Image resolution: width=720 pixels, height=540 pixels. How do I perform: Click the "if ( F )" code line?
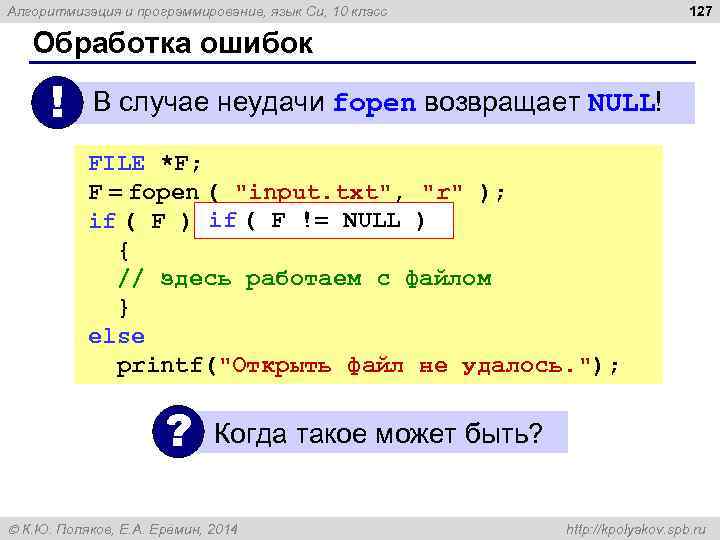139,221
